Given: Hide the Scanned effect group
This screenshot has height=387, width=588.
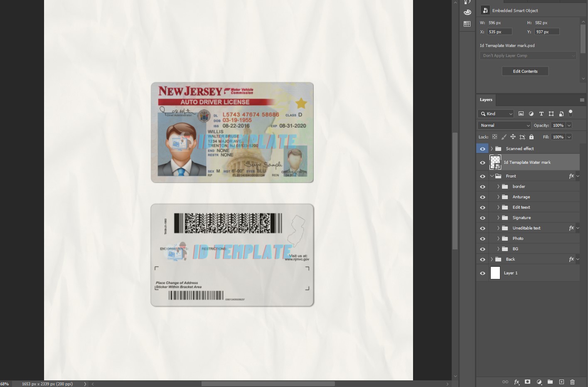Looking at the screenshot, I should click(482, 149).
